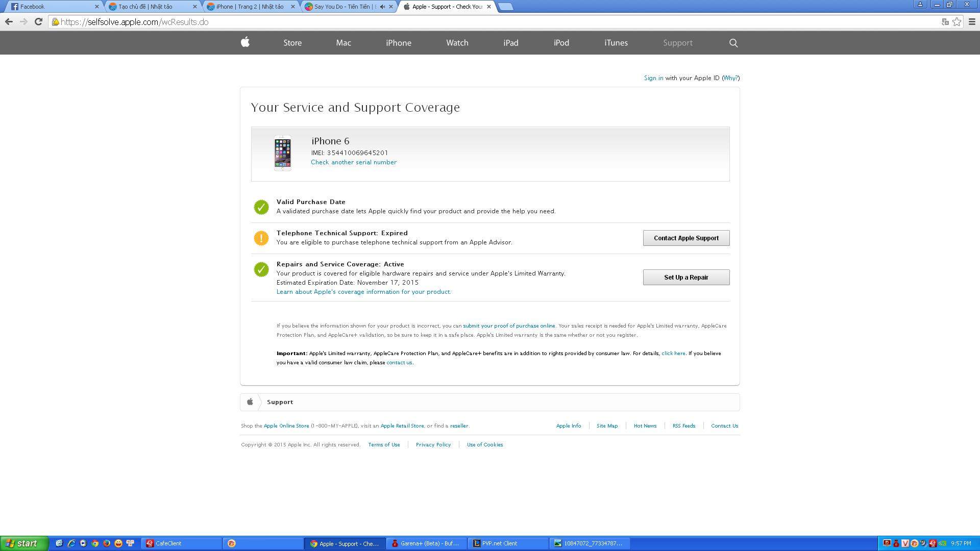The height and width of the screenshot is (551, 980).
Task: Open the search magnifier icon
Action: 733,43
